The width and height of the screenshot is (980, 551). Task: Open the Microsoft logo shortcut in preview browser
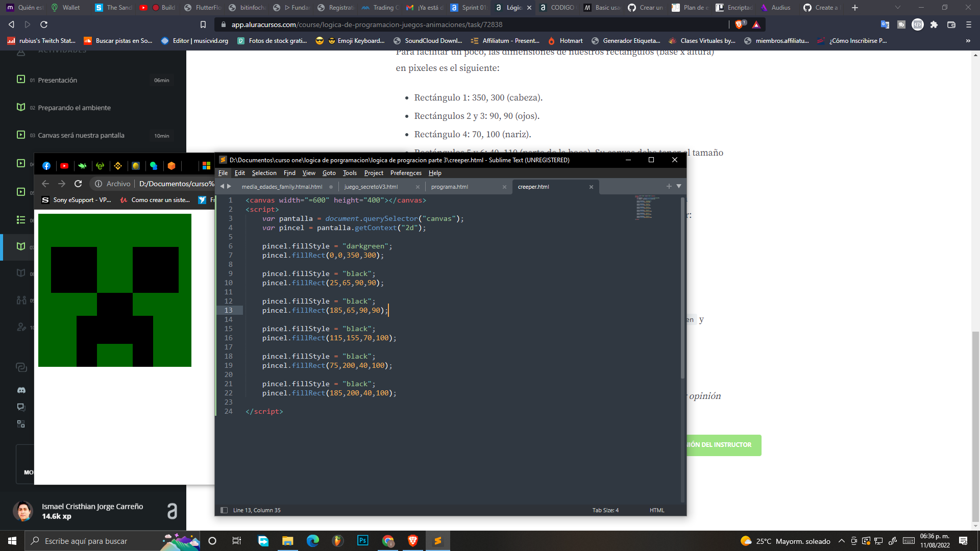206,166
